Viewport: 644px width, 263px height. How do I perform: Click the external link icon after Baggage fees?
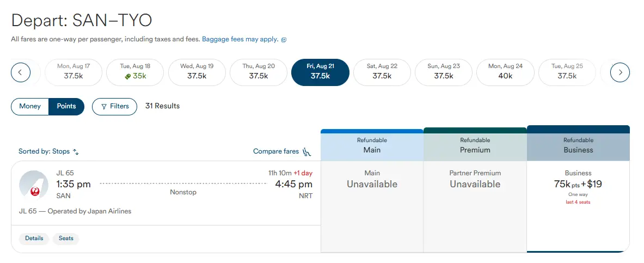(284, 40)
